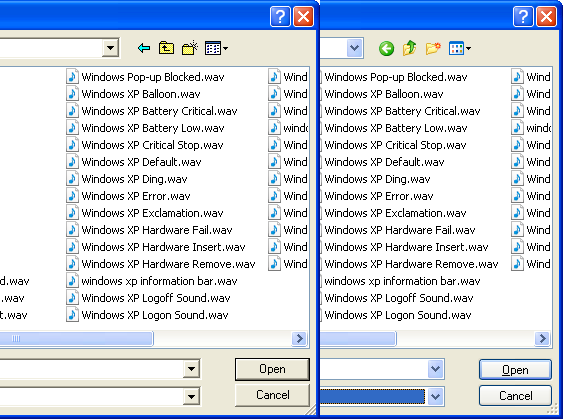Select 'Windows XP Default.wav' in Luna-theme dialog
563x419 pixels.
tap(384, 162)
